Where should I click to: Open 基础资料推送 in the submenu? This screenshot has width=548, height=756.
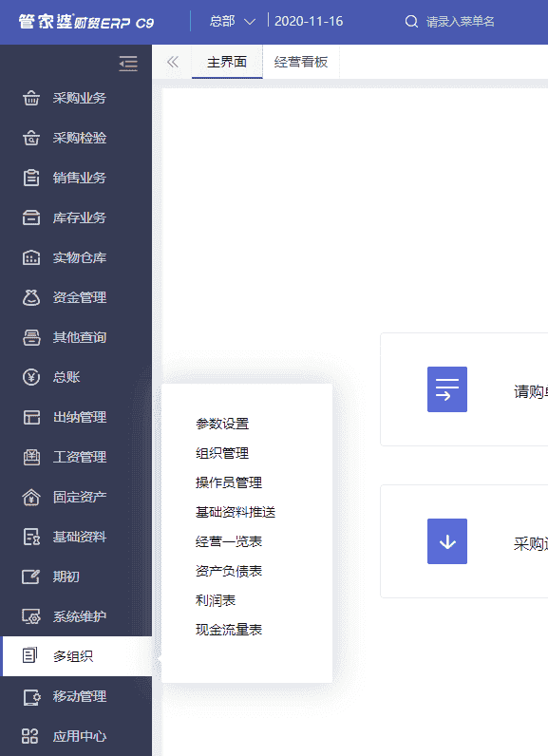(x=236, y=512)
